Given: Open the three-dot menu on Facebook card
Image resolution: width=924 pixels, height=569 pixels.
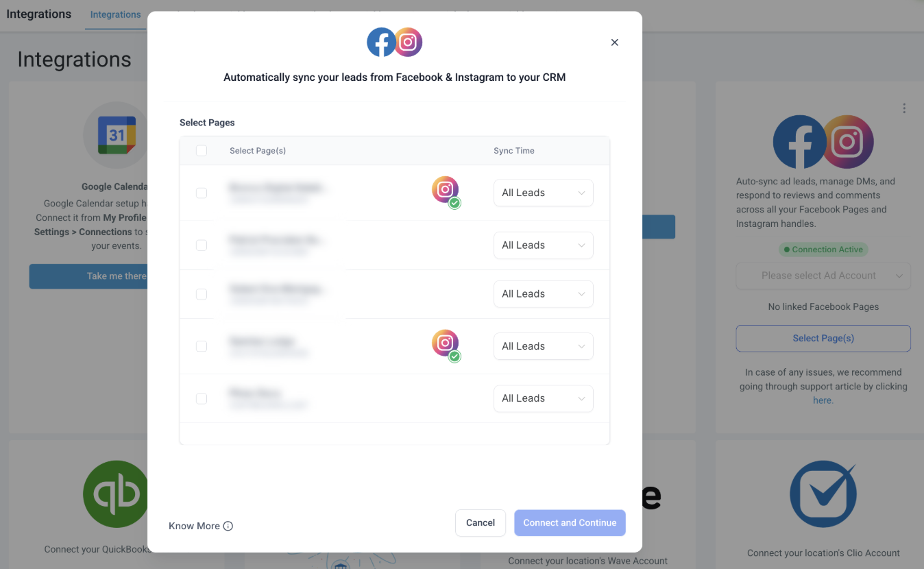Looking at the screenshot, I should coord(904,108).
